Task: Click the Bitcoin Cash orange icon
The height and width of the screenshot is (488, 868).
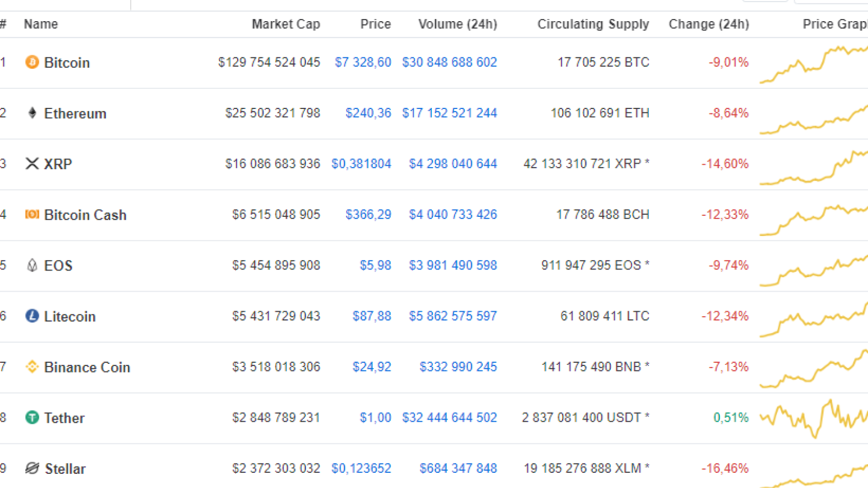Action: coord(32,214)
